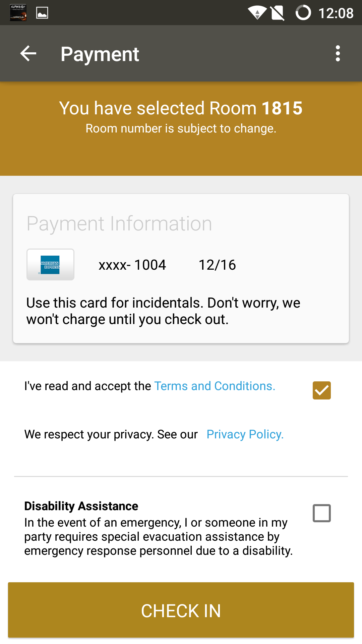Tap the masked card number xxxx-1004
Image resolution: width=362 pixels, height=644 pixels.
point(132,265)
